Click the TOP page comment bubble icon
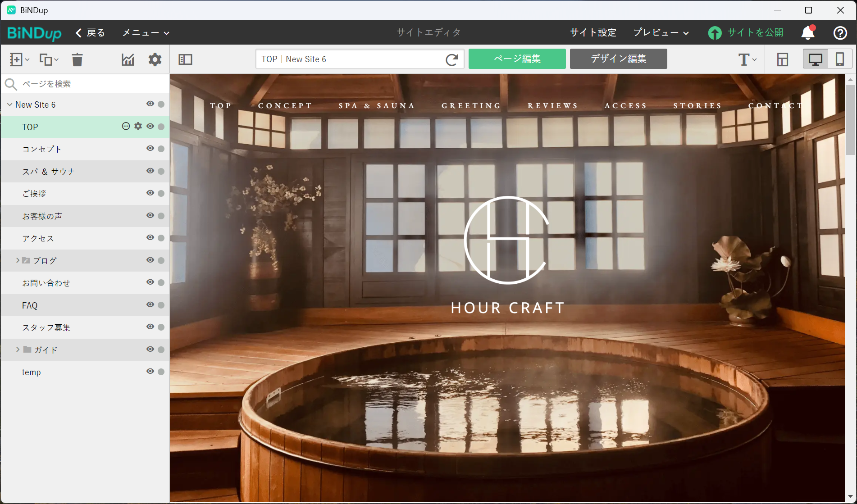The height and width of the screenshot is (504, 857). point(126,127)
